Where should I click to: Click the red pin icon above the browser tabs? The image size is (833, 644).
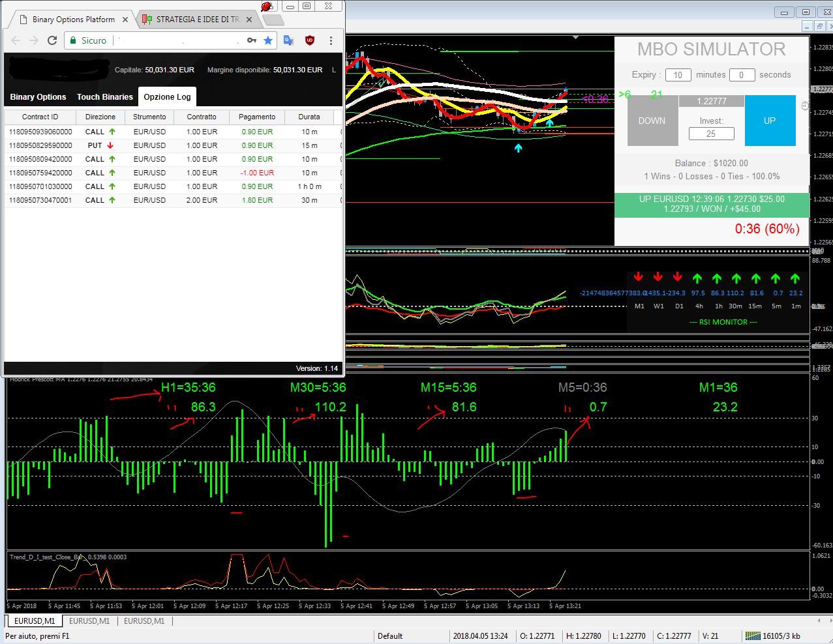(266, 7)
